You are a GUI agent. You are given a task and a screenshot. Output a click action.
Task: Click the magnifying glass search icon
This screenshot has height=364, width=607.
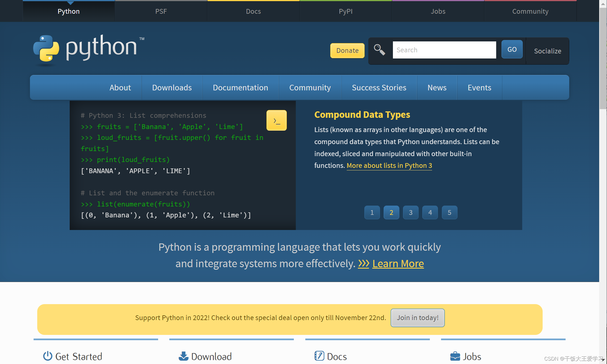pyautogui.click(x=379, y=50)
